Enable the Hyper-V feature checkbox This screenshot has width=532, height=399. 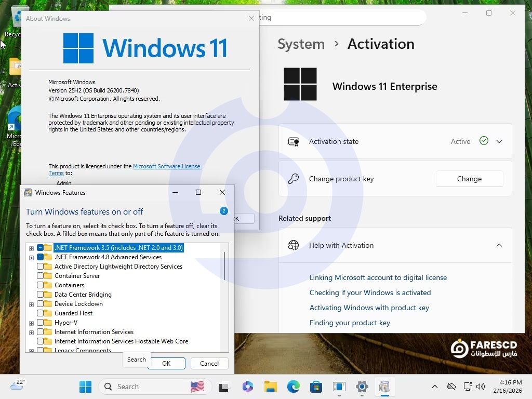point(41,323)
